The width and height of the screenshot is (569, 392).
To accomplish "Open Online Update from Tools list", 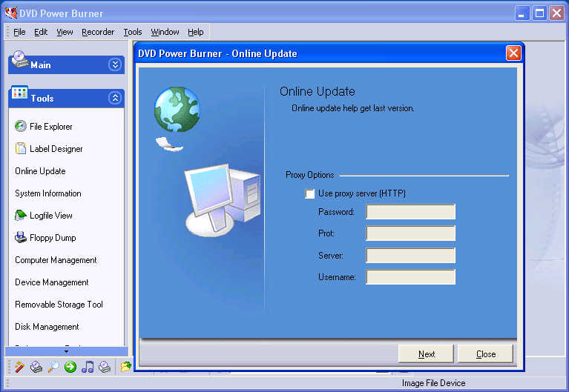I will [40, 170].
